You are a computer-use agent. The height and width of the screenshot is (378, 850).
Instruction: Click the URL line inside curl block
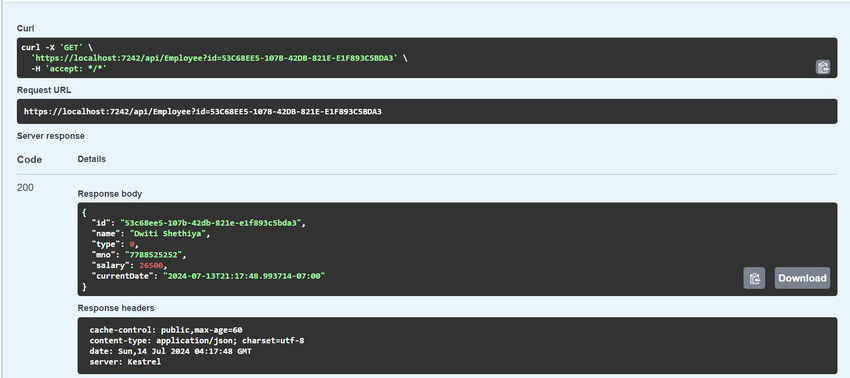click(219, 57)
